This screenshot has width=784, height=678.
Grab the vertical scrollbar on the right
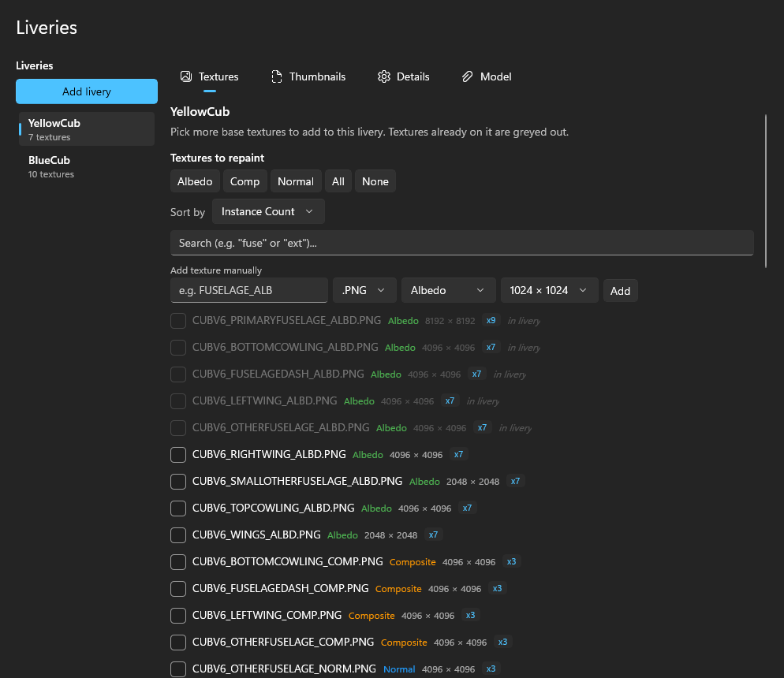pyautogui.click(x=766, y=192)
